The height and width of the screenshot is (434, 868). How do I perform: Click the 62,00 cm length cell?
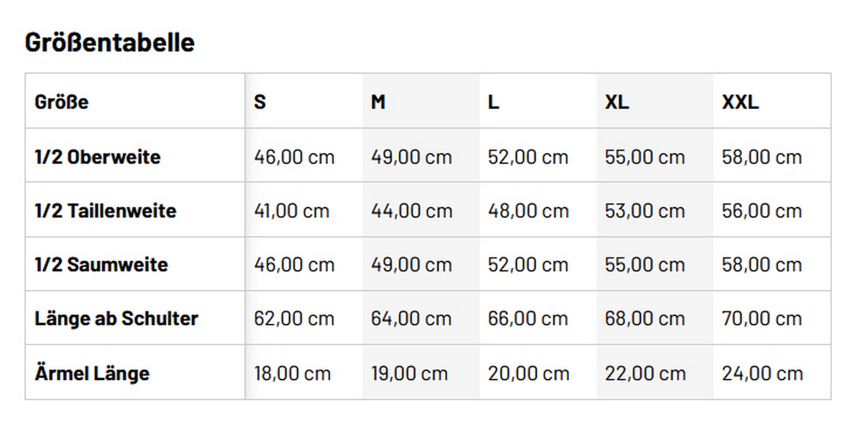point(294,319)
